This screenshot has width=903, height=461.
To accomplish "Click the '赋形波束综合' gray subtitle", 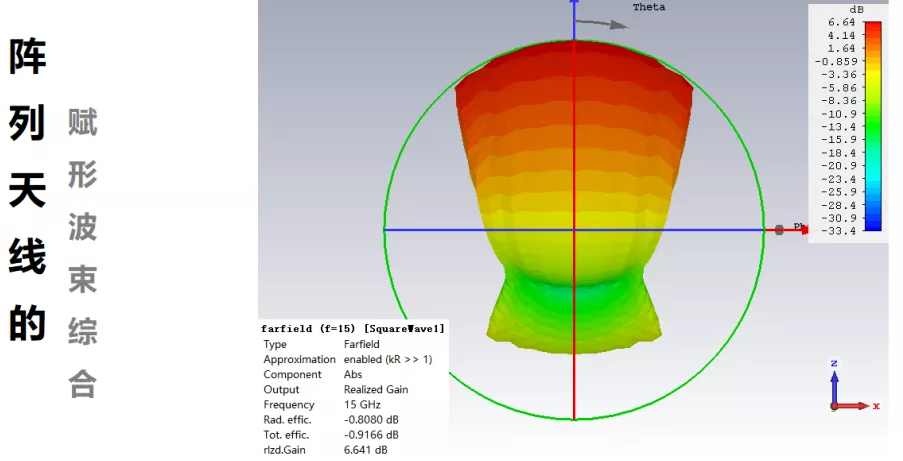I will [82, 253].
